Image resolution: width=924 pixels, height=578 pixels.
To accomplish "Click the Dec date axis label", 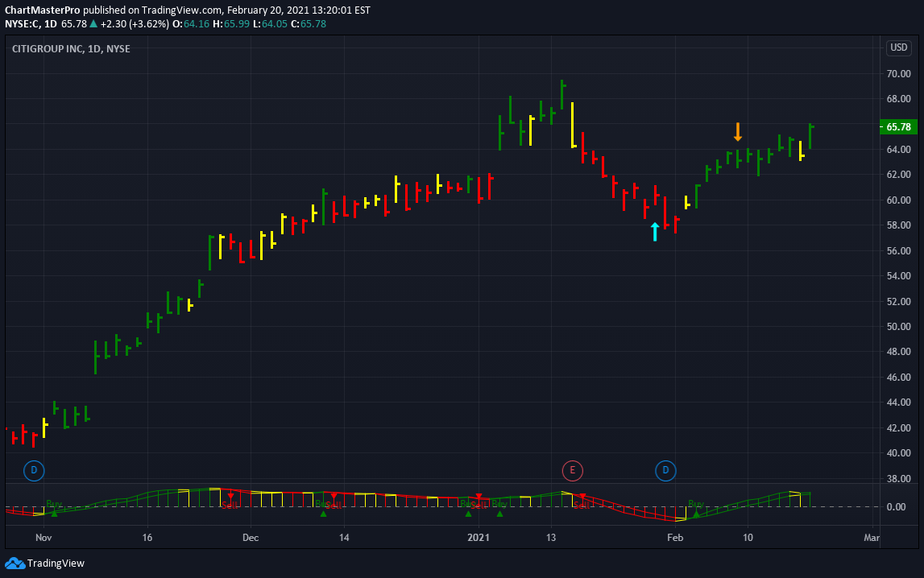I will [251, 538].
